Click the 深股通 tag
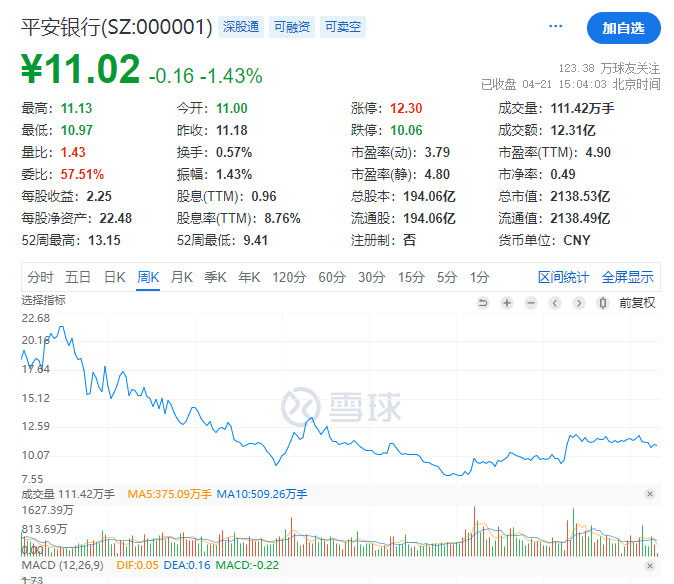The height and width of the screenshot is (584, 674). 241,27
